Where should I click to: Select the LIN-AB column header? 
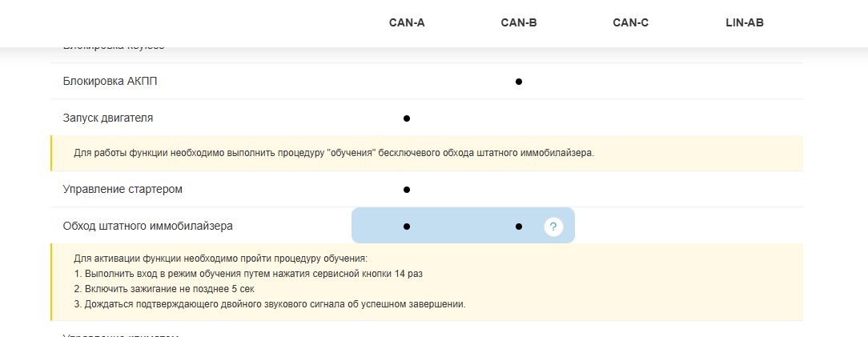(x=745, y=23)
